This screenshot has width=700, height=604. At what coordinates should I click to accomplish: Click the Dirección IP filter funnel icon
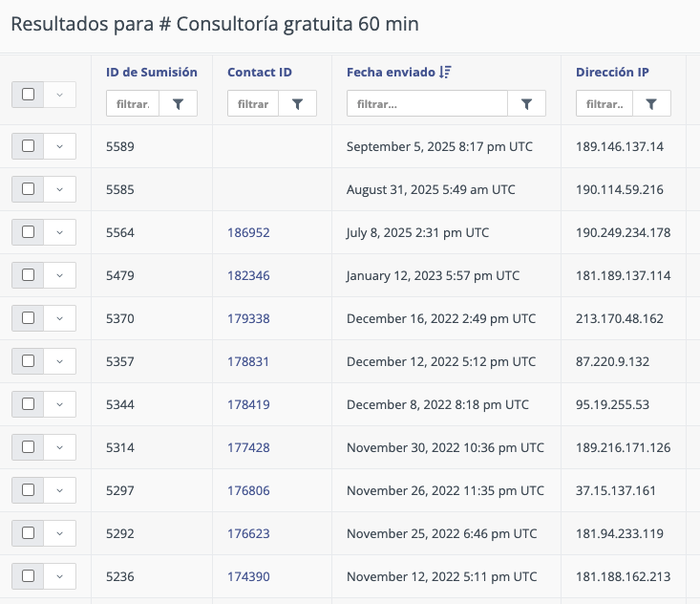point(651,104)
